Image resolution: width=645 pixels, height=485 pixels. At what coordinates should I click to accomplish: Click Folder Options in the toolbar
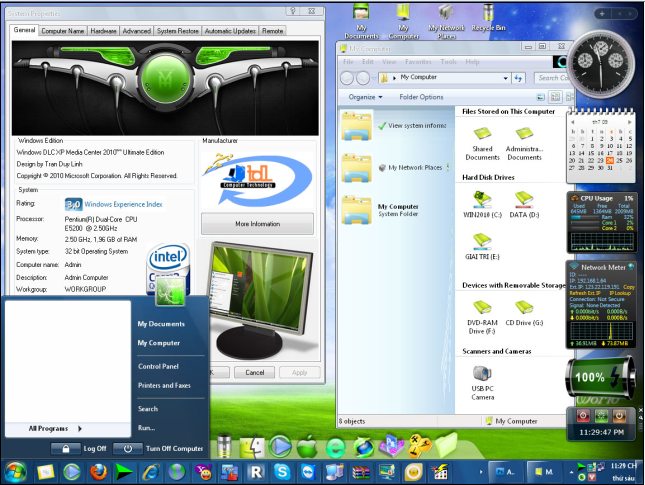point(421,97)
